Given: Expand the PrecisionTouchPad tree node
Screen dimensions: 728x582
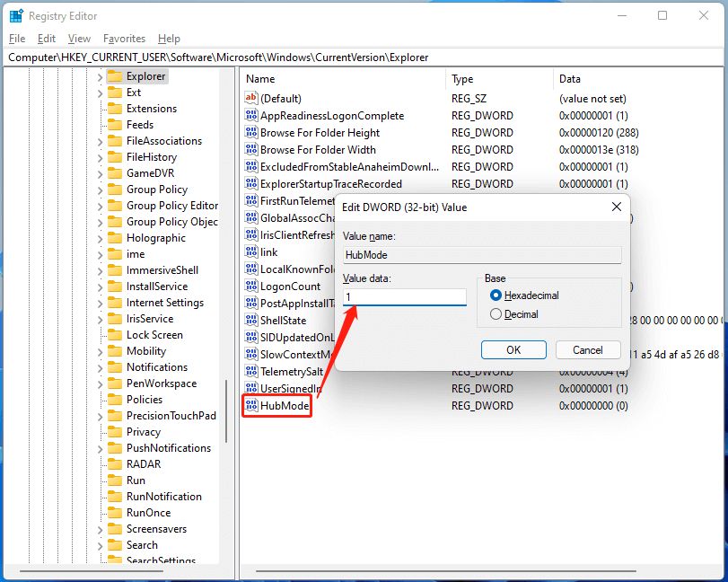Looking at the screenshot, I should pos(100,417).
